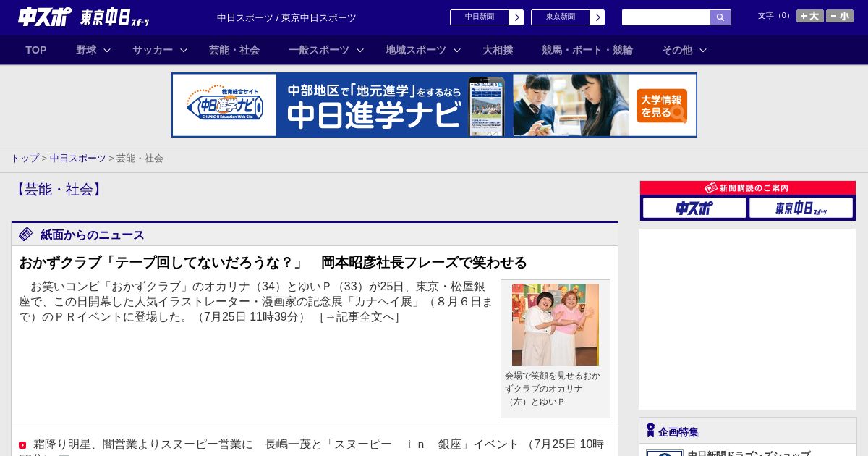Click the 大学情報を見る orange button in banner
Screen dimensions: 868x456
pos(662,106)
